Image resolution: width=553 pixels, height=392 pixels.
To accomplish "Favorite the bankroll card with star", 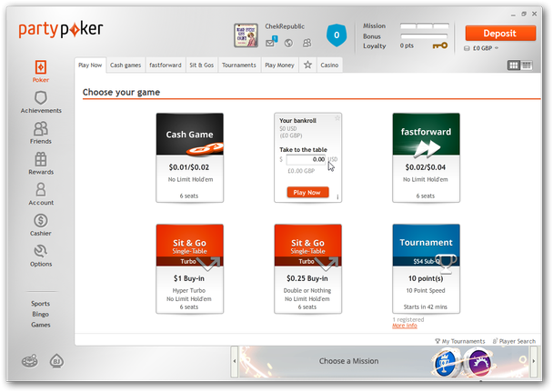I will tap(337, 118).
